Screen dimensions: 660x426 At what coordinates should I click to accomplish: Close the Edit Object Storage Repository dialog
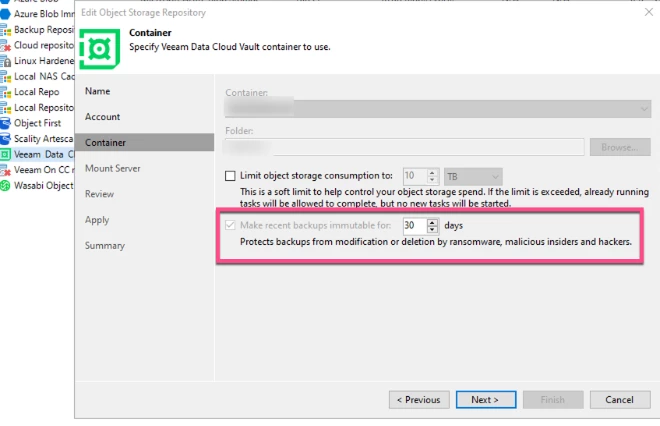pyautogui.click(x=649, y=12)
